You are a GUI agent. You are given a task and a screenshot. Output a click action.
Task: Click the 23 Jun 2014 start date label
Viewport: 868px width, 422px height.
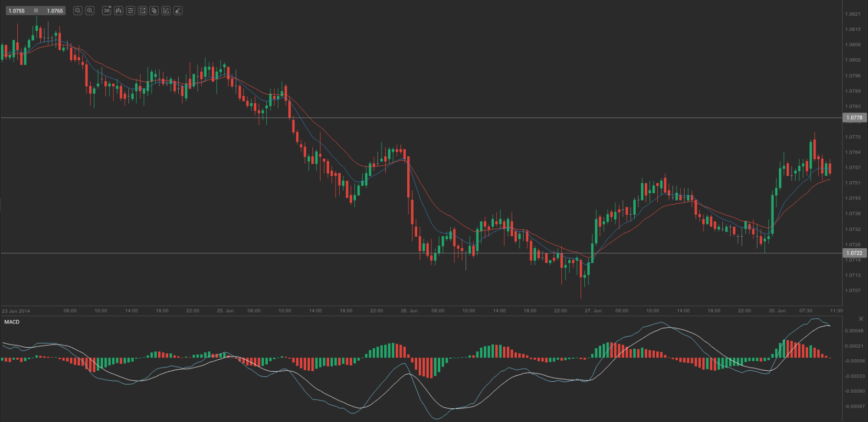[x=16, y=311]
